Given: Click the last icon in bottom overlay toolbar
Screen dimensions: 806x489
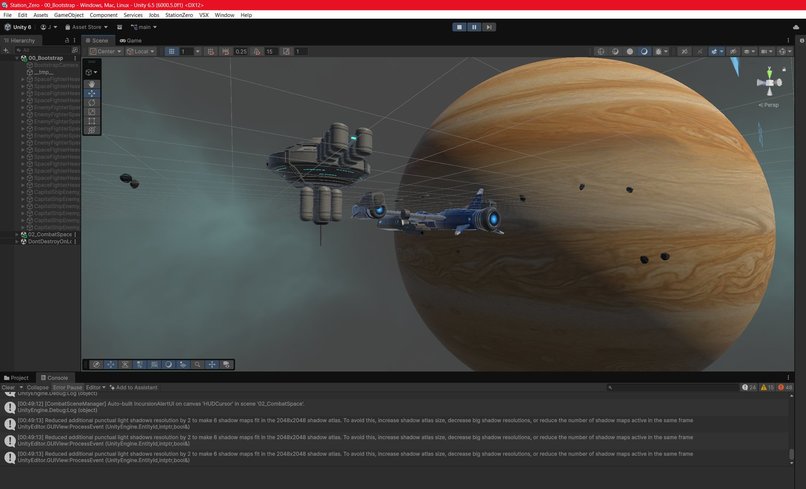Looking at the screenshot, I should click(226, 365).
